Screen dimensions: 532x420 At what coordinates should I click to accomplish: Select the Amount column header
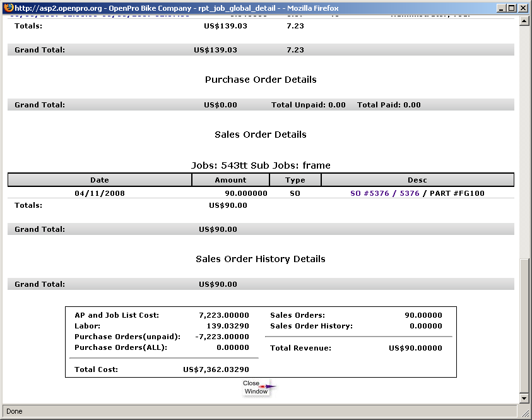coord(230,180)
